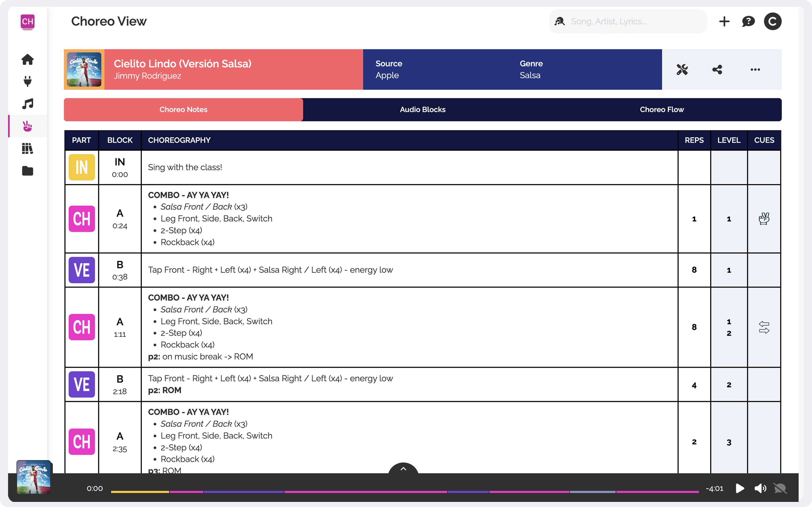Open the user profile C avatar
This screenshot has width=812, height=507.
773,21
